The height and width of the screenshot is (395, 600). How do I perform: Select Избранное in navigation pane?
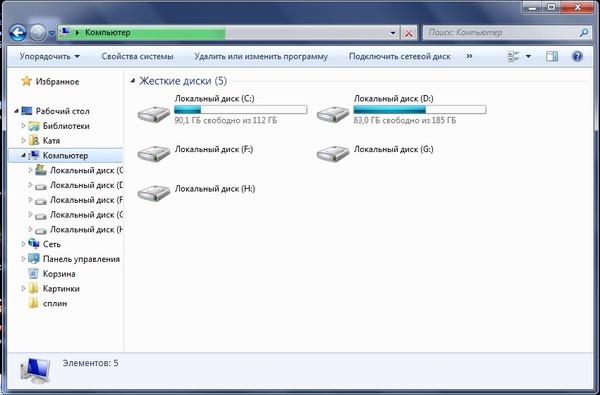(57, 82)
